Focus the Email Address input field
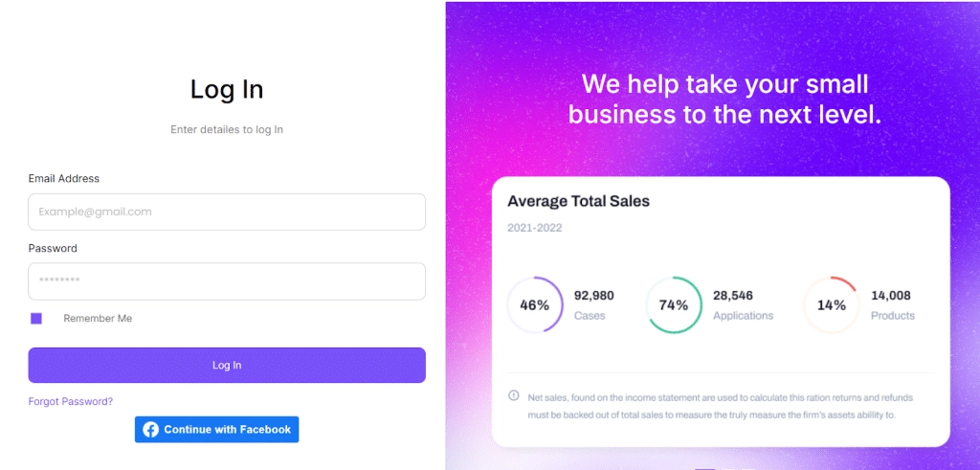 pyautogui.click(x=227, y=212)
